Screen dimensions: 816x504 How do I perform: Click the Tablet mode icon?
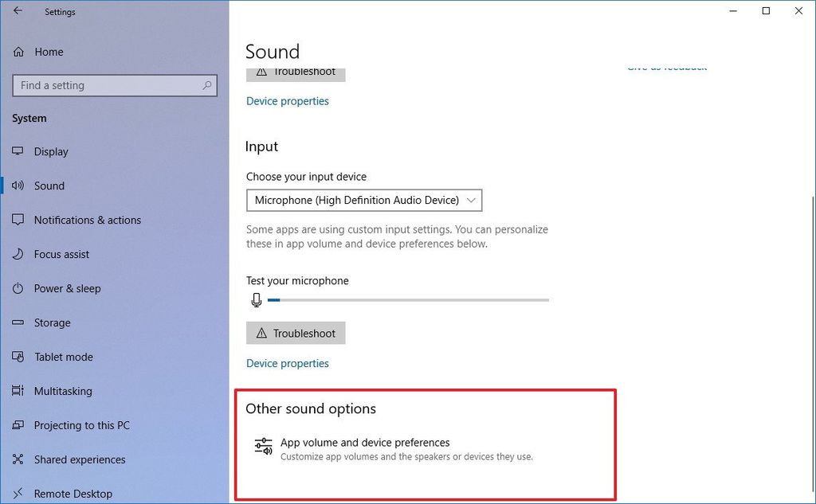[18, 357]
